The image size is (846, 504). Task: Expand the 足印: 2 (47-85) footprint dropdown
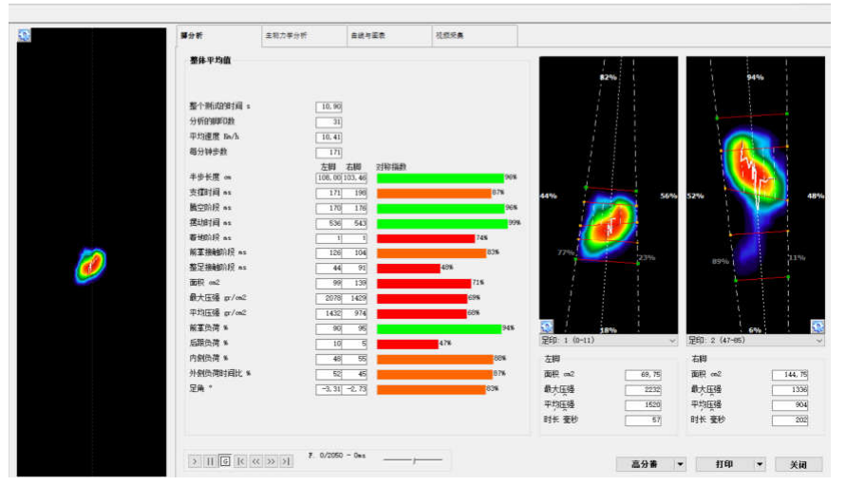pyautogui.click(x=819, y=340)
